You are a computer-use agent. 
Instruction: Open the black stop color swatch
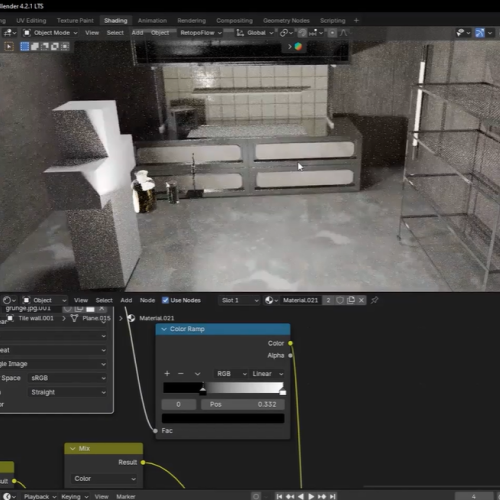tap(223, 418)
